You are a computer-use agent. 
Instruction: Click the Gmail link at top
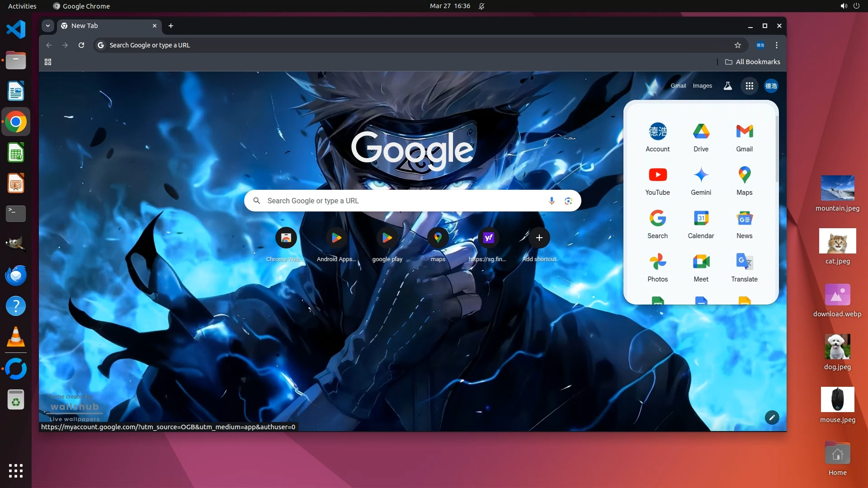678,86
